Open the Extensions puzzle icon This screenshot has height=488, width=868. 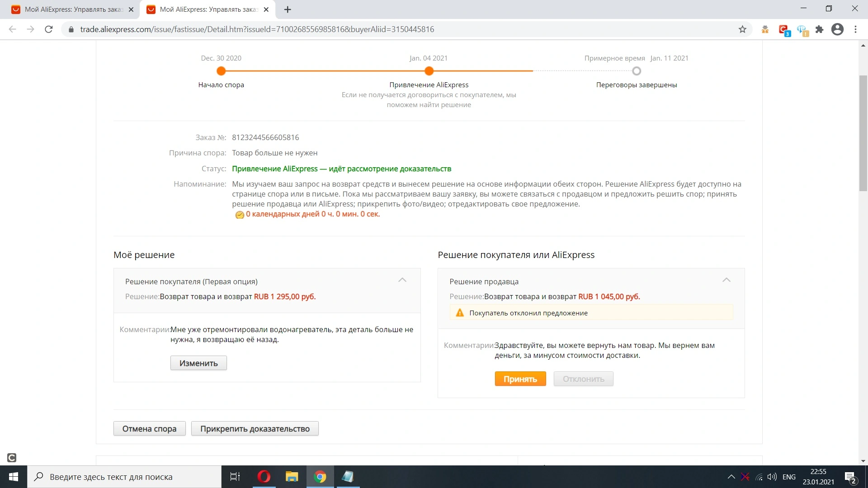point(819,29)
